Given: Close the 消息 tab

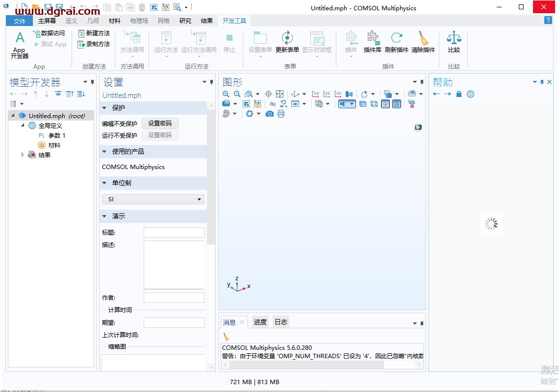Looking at the screenshot, I should (242, 322).
